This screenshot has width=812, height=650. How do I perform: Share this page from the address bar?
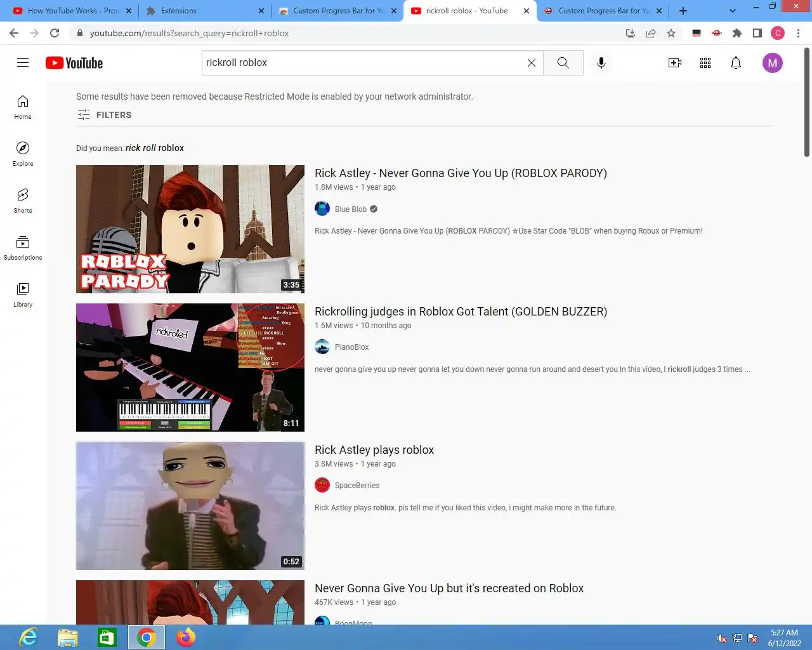pyautogui.click(x=651, y=33)
